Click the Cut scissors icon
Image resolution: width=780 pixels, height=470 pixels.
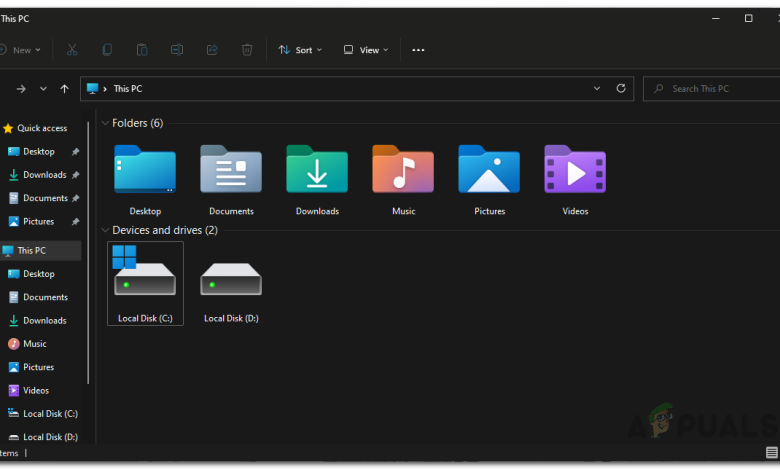[72, 50]
